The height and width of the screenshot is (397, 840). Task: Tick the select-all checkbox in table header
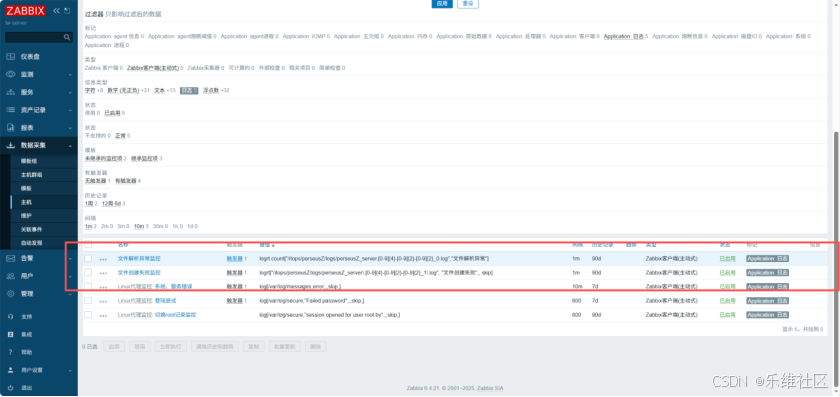[88, 244]
